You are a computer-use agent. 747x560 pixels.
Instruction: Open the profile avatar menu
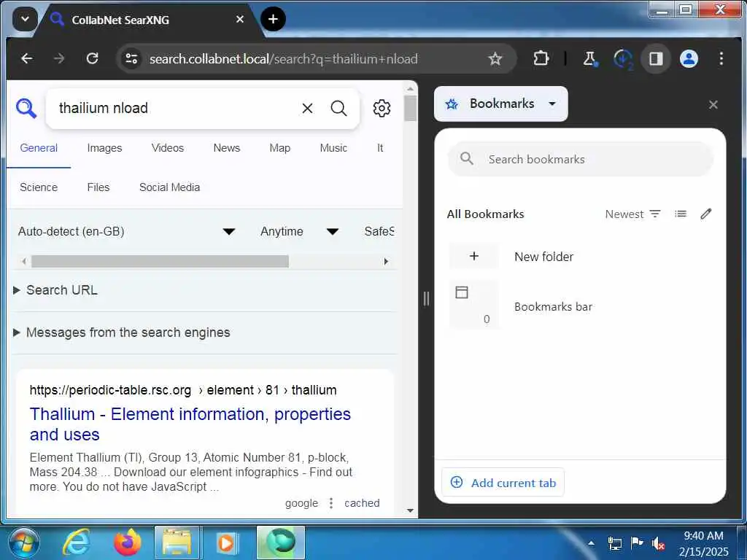(689, 58)
